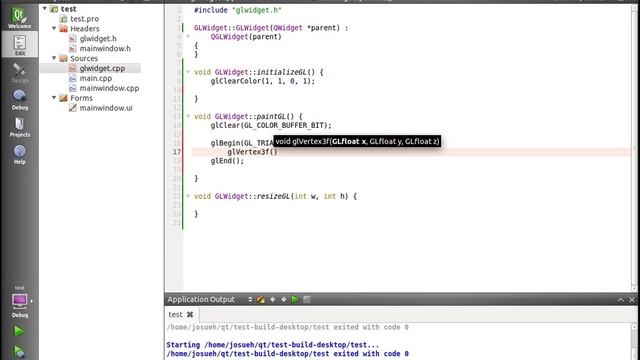Clear the Application Output pane
640x360 pixels.
pyautogui.click(x=261, y=300)
